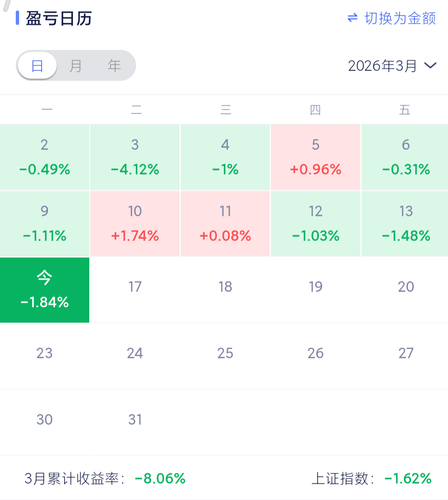The height and width of the screenshot is (500, 448).
Task: Switch to the 年 yearly view
Action: 114,66
